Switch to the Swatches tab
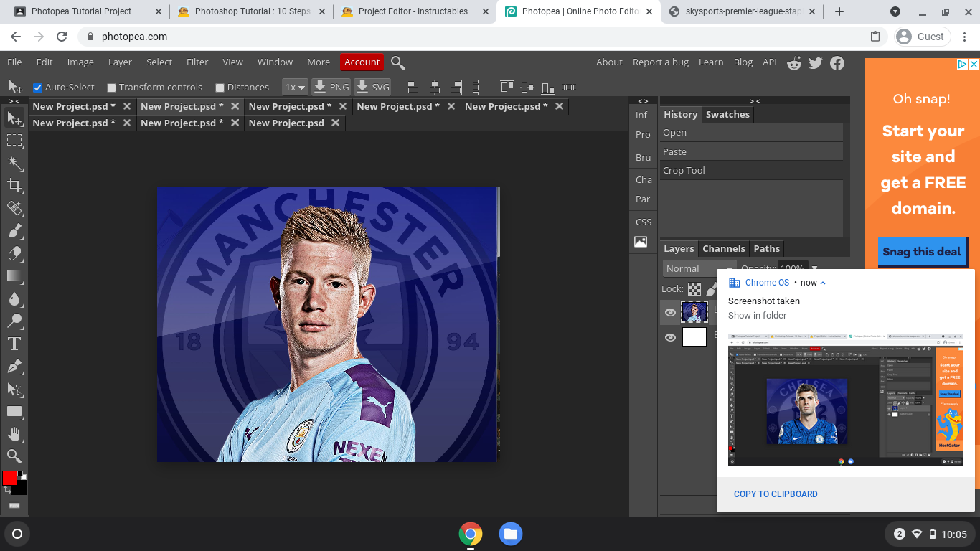Viewport: 980px width, 551px height. (727, 114)
